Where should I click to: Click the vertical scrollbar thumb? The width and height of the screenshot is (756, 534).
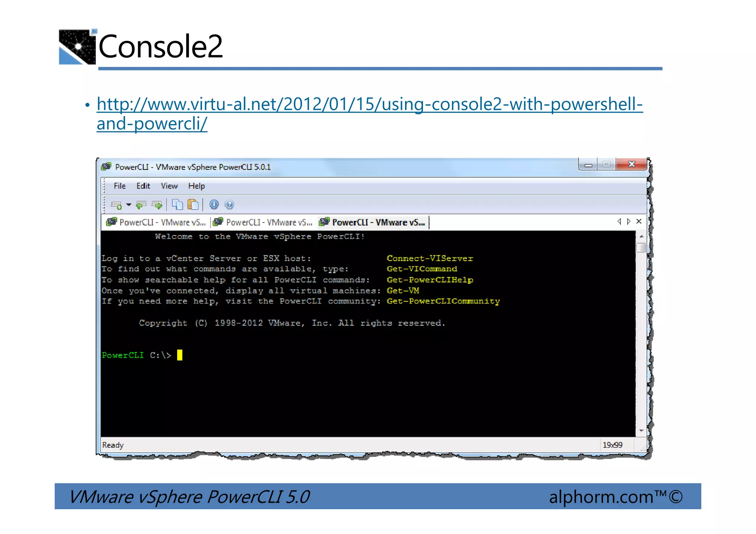[x=642, y=248]
